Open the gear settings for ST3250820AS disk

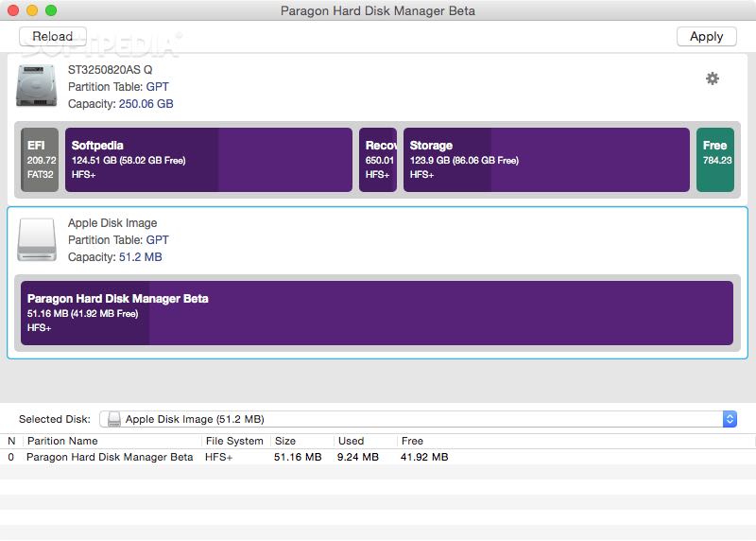(713, 79)
